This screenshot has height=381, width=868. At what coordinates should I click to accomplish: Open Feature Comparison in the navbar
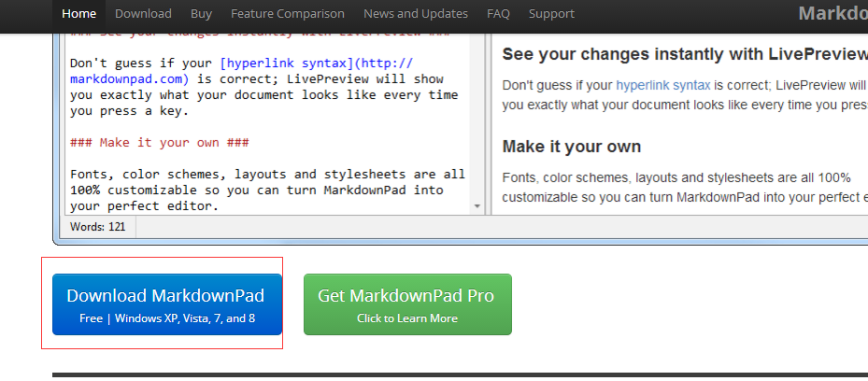pyautogui.click(x=287, y=14)
